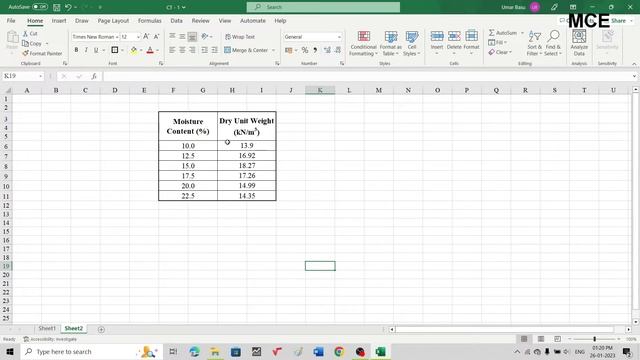Switch to Page Break Preview in status bar
The width and height of the screenshot is (640, 360).
[557, 339]
